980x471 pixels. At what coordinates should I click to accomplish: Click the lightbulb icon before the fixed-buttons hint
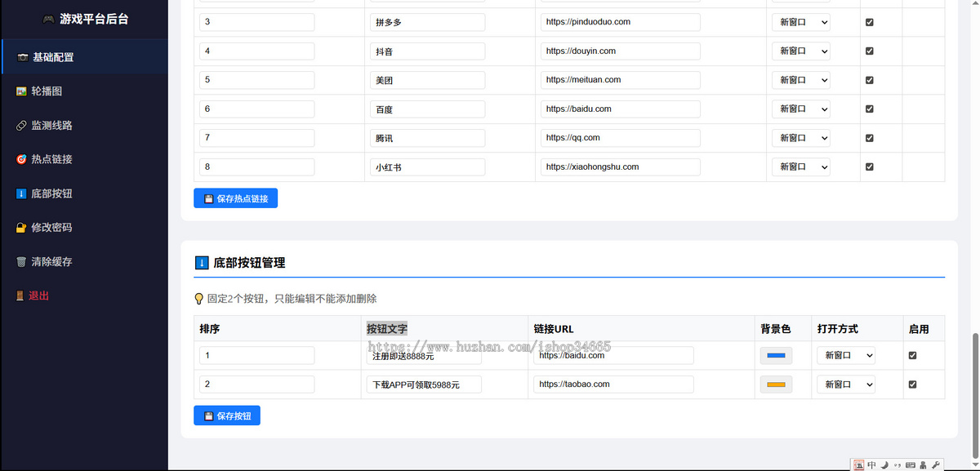(x=198, y=299)
